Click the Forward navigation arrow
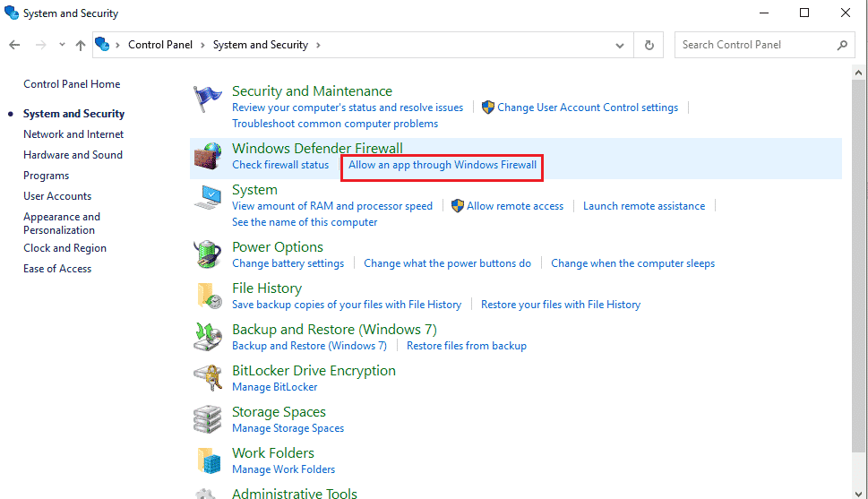868x499 pixels. 40,45
